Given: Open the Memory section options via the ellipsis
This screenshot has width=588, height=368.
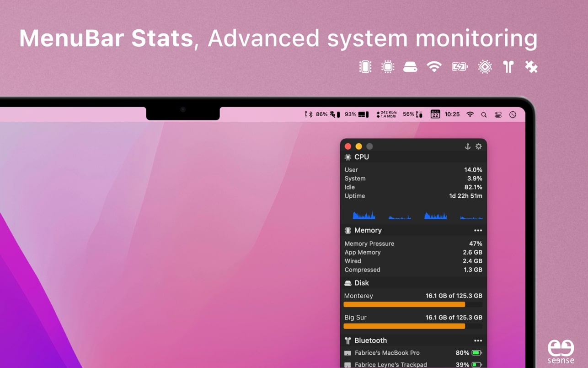Looking at the screenshot, I should (x=479, y=230).
